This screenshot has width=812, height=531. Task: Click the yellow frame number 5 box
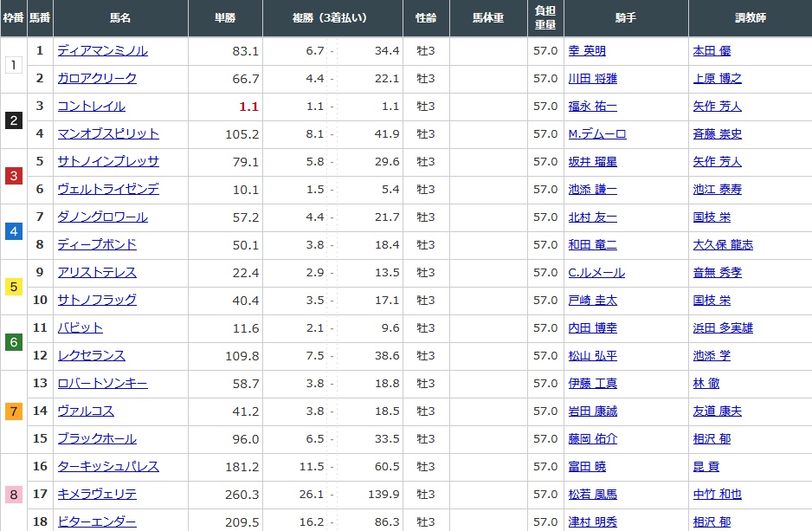coord(13,287)
